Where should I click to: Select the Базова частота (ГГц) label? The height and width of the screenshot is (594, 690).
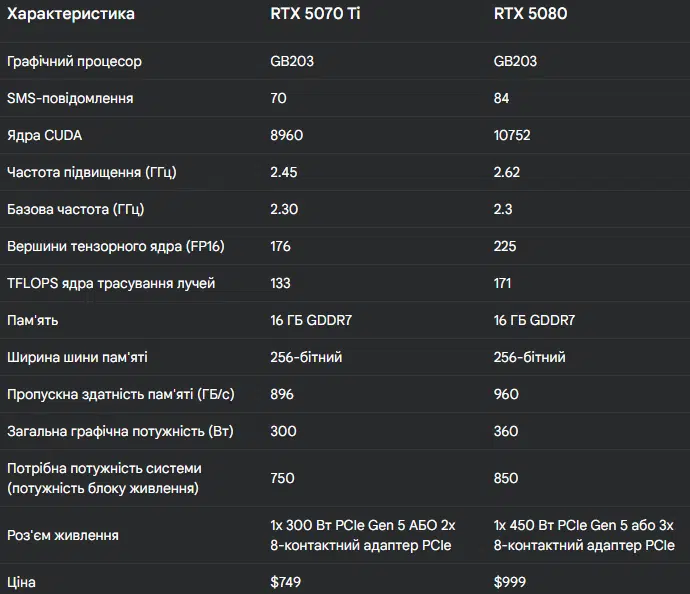click(x=76, y=209)
